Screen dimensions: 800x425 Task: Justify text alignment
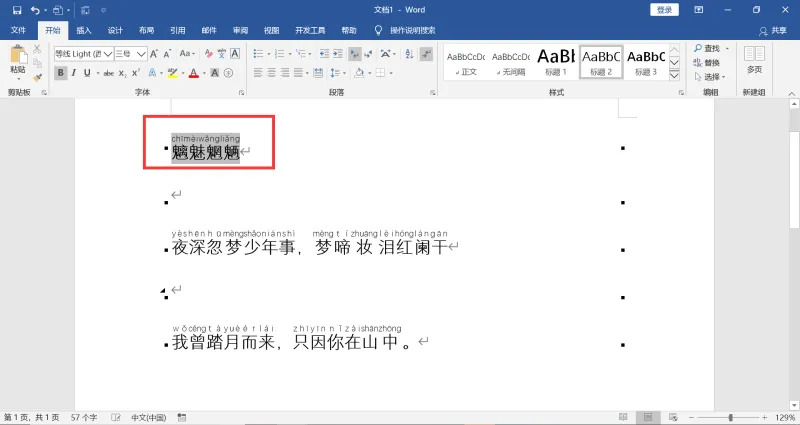298,73
